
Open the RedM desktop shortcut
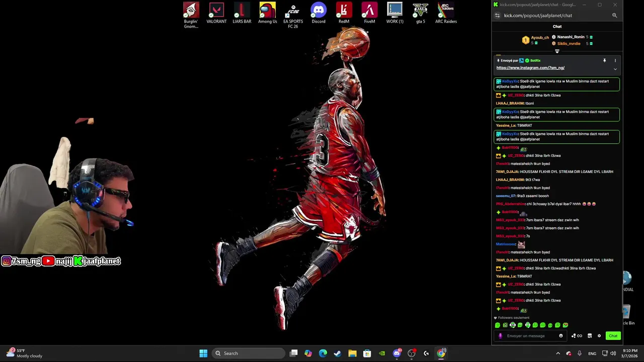point(344,13)
